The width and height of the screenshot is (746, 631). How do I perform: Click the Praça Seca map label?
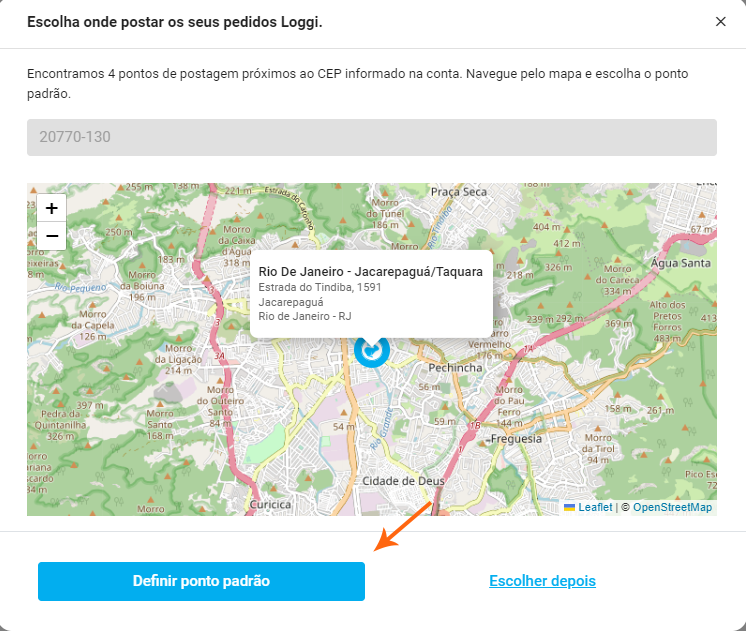tap(459, 192)
